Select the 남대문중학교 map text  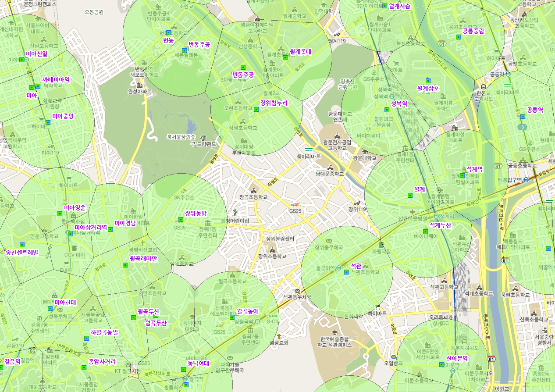pos(330,174)
